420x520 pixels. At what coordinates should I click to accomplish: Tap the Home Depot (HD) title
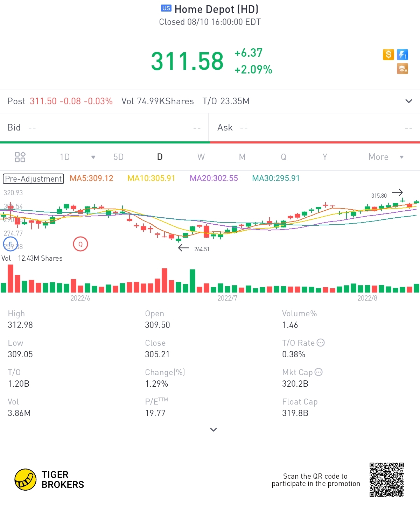click(216, 9)
